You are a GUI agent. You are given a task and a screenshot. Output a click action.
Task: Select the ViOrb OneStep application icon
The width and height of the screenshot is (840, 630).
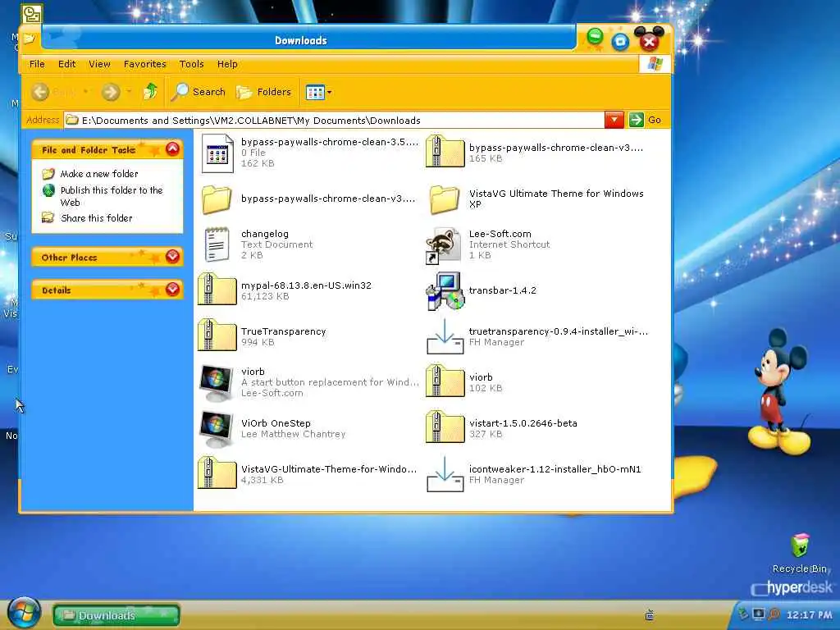coord(217,429)
